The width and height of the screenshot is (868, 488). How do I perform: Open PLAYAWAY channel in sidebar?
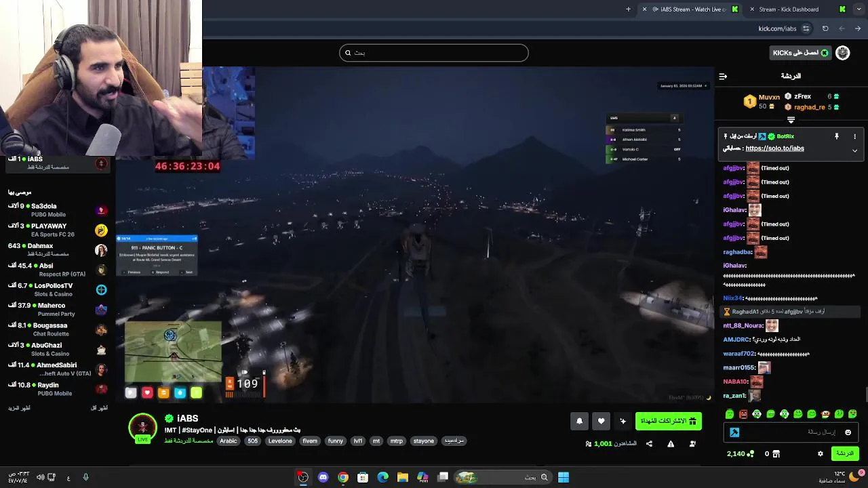tap(58, 230)
